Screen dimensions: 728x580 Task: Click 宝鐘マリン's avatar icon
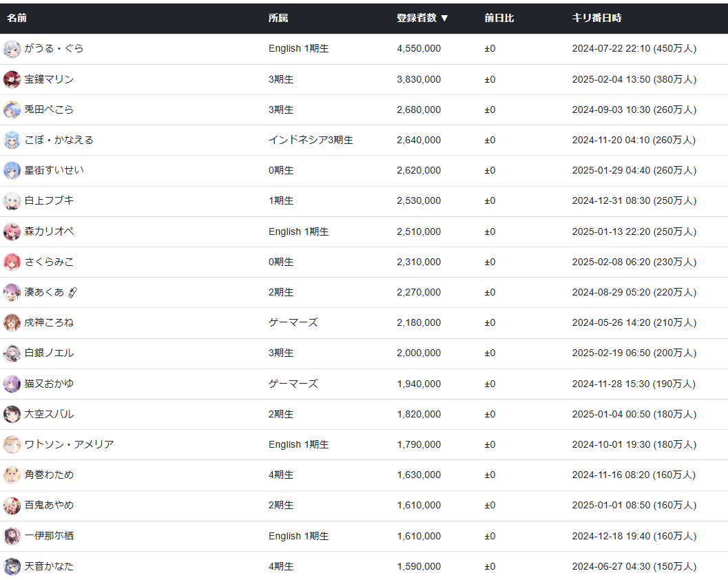click(12, 79)
